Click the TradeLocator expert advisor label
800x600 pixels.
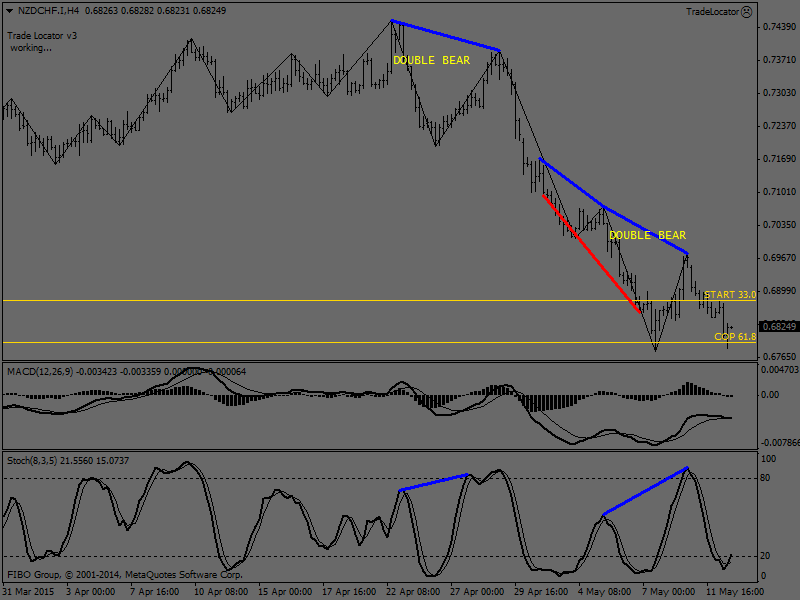pyautogui.click(x=712, y=11)
